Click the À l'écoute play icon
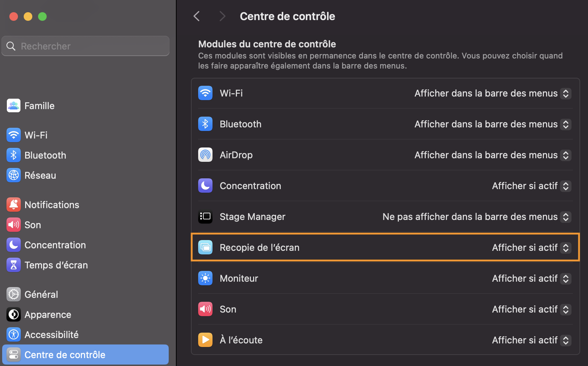This screenshot has height=366, width=588. pyautogui.click(x=205, y=340)
